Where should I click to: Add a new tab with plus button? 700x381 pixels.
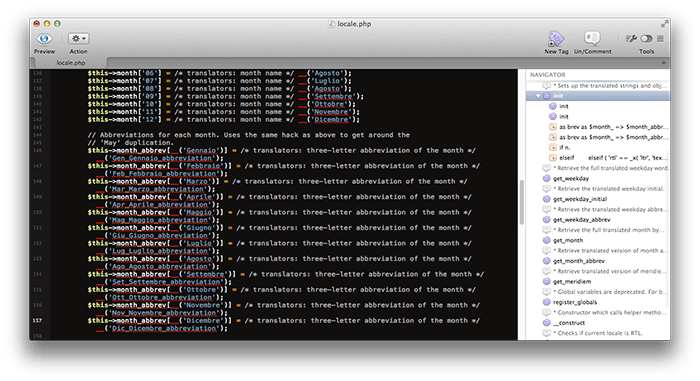click(x=663, y=63)
